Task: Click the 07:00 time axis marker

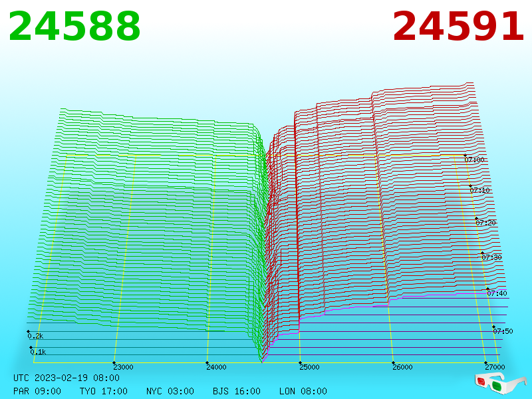Action: pos(474,160)
